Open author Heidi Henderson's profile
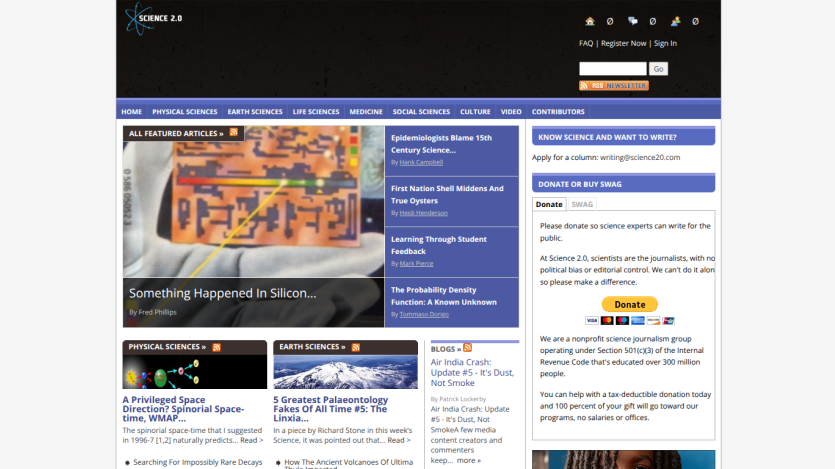Viewport: 835px width, 469px height. click(x=423, y=213)
